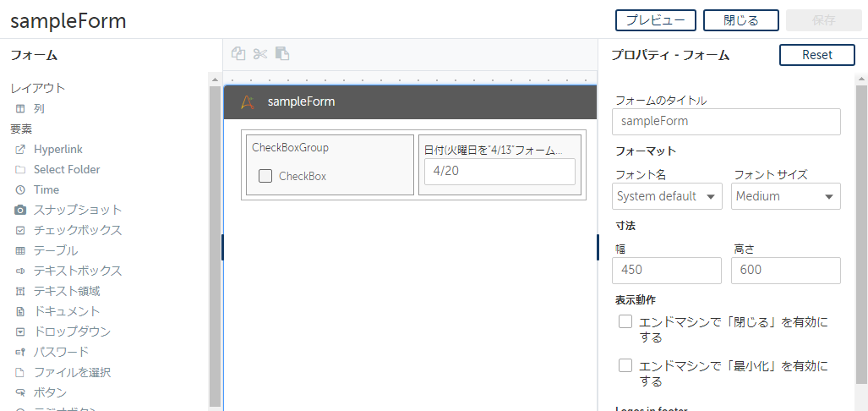Image resolution: width=868 pixels, height=411 pixels.
Task: Click the 幅 width field showing 450
Action: pos(666,271)
